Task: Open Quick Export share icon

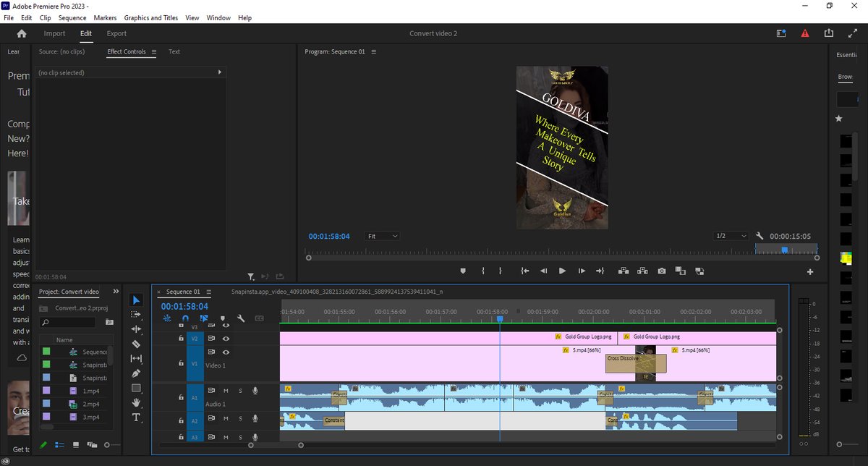Action: click(829, 33)
